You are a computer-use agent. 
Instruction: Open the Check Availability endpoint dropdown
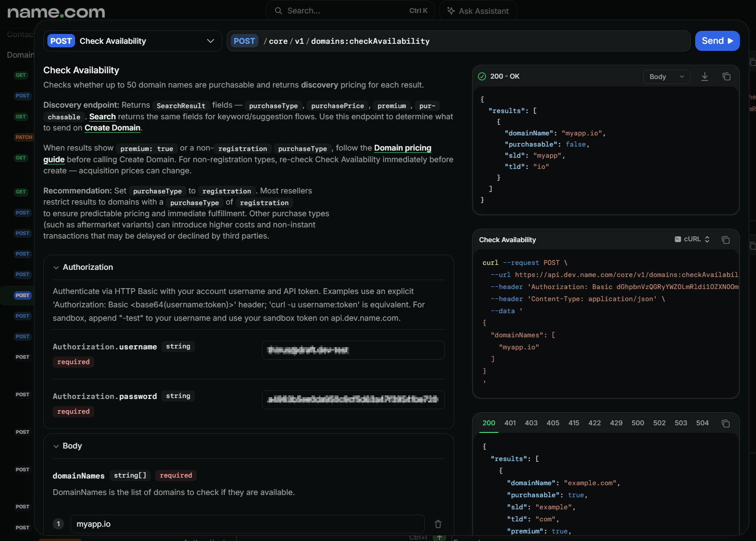click(133, 41)
